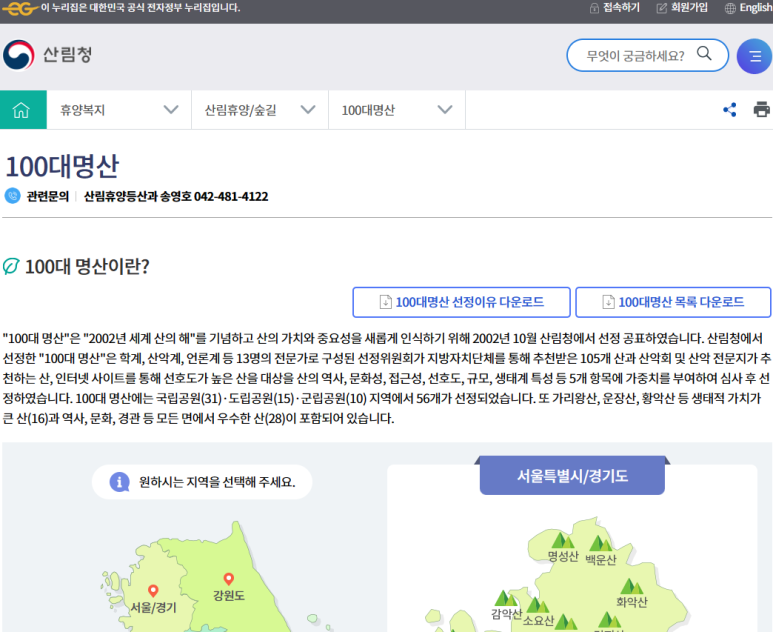Click the 강원도 map pin marker
This screenshot has width=773, height=632.
[228, 578]
